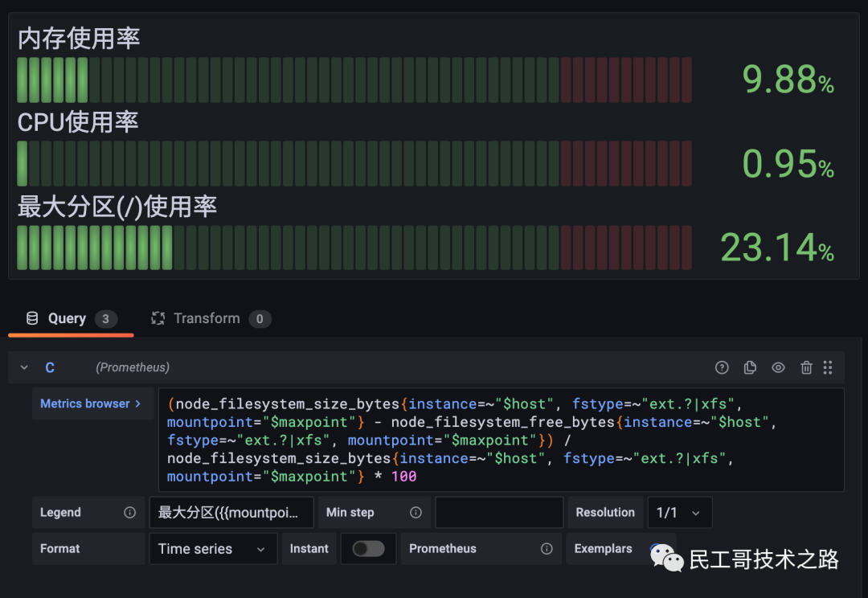This screenshot has width=868, height=598.
Task: Click the Resolution label
Action: click(x=605, y=513)
